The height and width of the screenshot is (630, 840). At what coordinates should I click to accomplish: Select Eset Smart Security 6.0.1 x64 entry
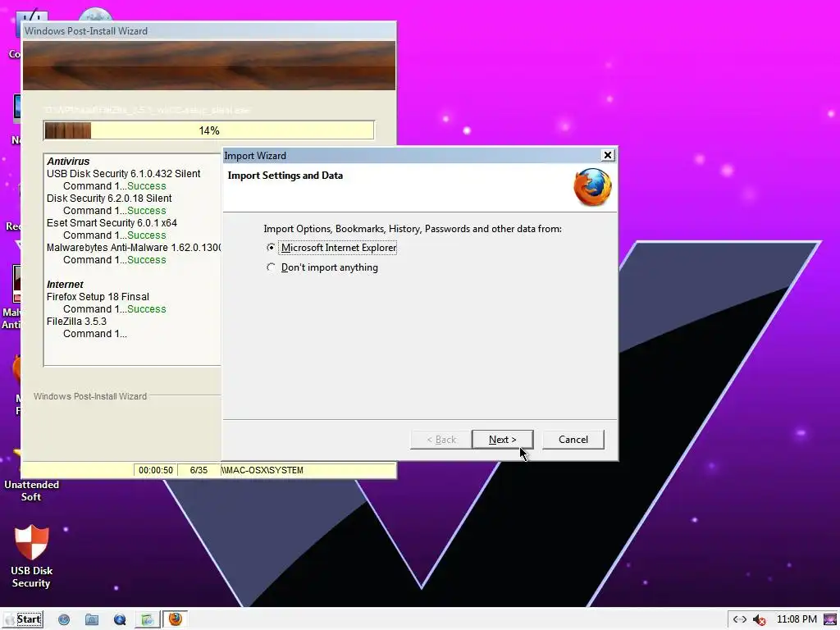pos(112,223)
